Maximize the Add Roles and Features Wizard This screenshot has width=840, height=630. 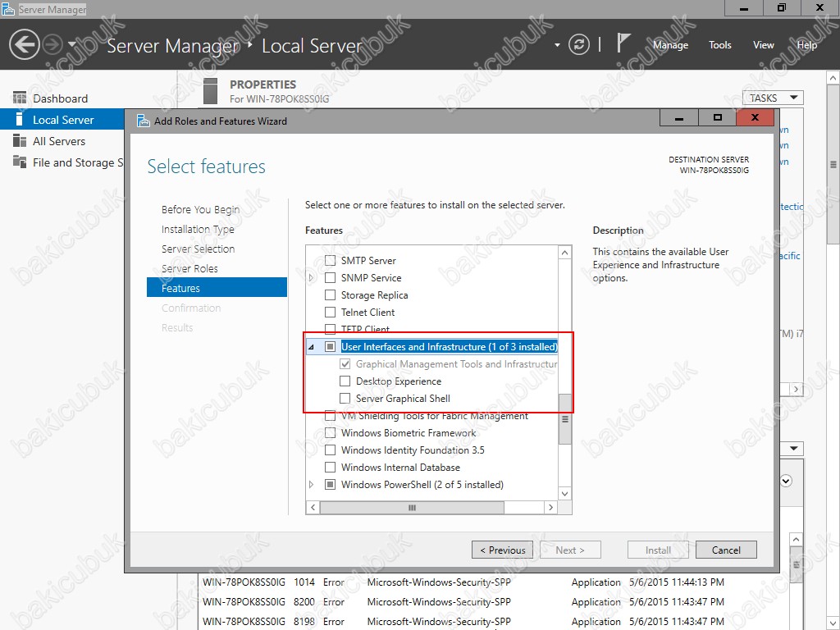pos(717,118)
